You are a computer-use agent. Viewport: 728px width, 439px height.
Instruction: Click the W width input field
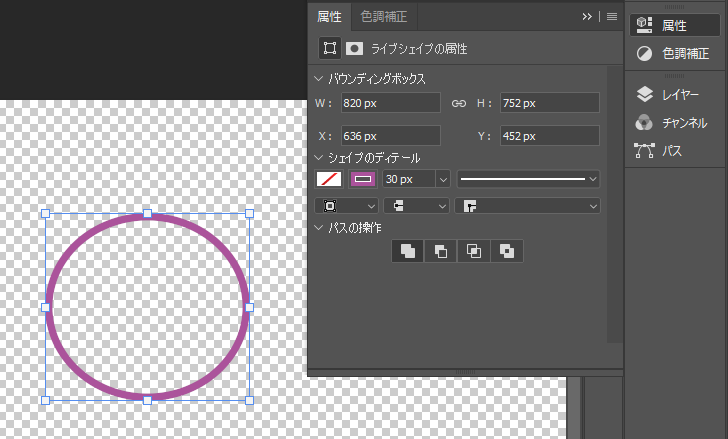(x=390, y=103)
